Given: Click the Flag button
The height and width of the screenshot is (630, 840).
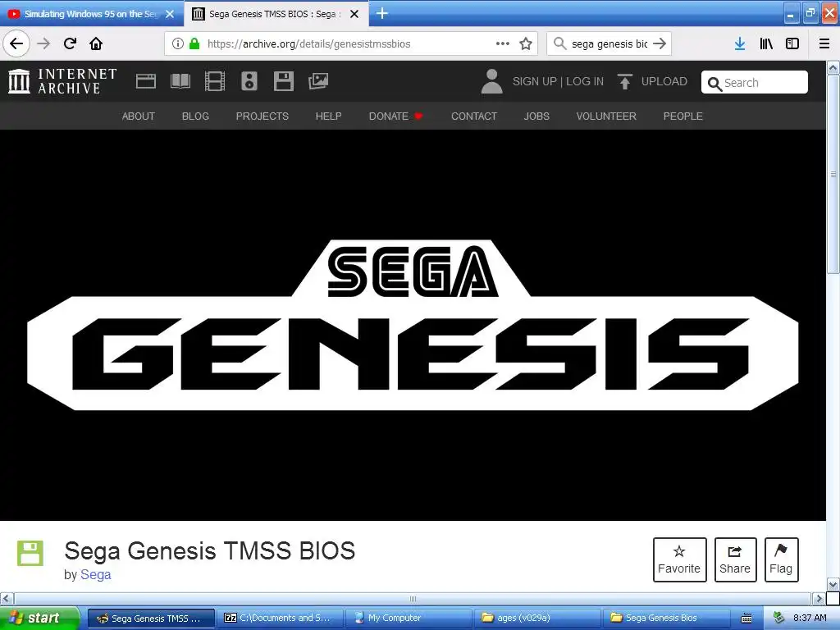Looking at the screenshot, I should tap(781, 559).
